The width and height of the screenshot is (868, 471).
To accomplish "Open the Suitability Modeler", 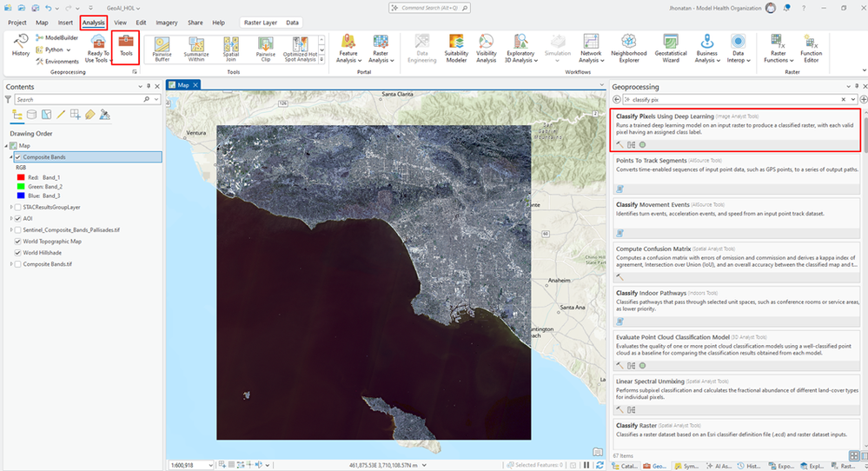I will click(x=456, y=48).
